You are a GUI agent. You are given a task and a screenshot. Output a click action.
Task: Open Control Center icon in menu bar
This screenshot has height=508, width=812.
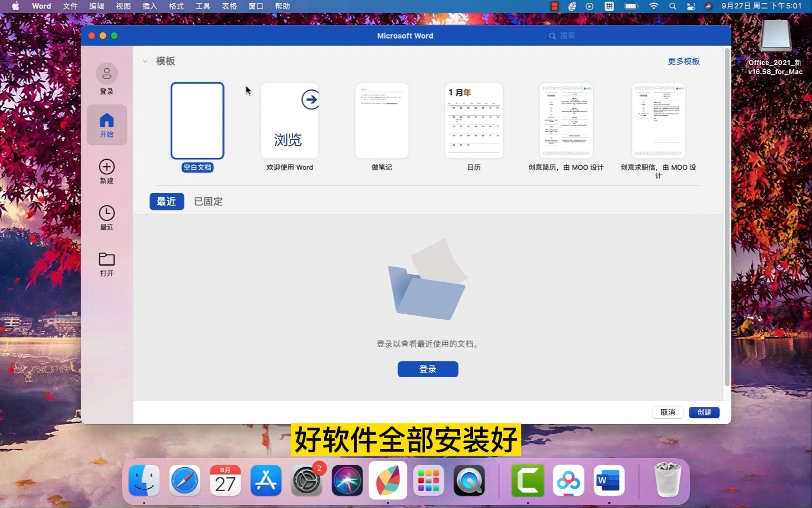pyautogui.click(x=691, y=6)
